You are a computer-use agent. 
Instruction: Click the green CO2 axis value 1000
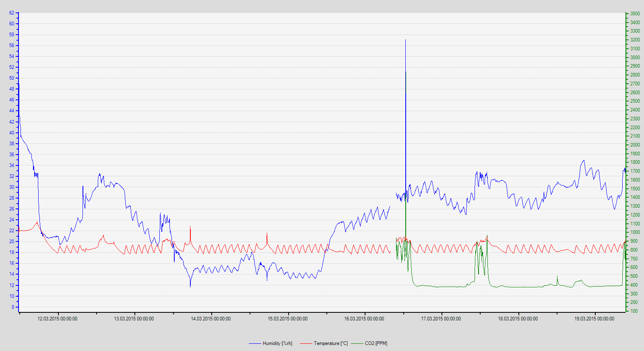[635, 232]
